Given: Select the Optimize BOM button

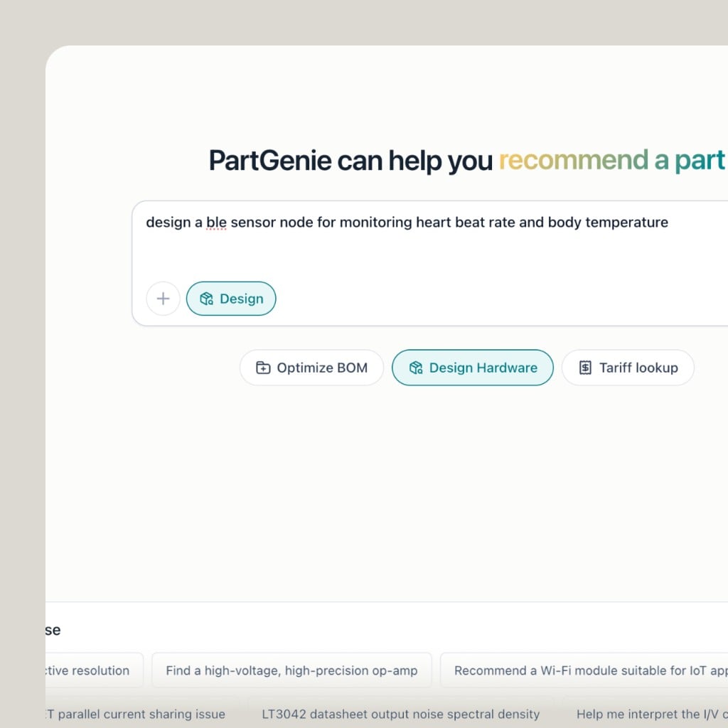Looking at the screenshot, I should coord(311,368).
